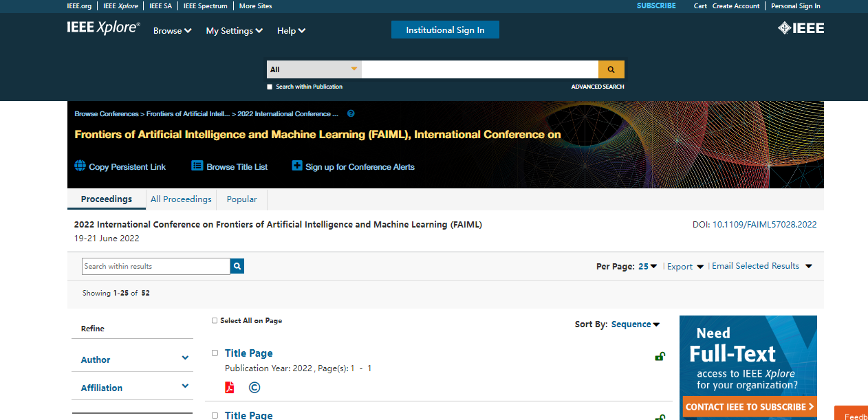Click the copyright icon under Title Page

coord(254,388)
